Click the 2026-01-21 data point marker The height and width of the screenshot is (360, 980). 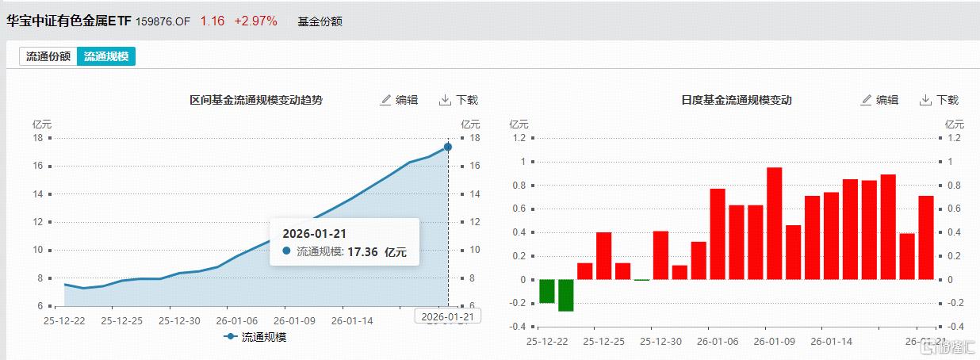pos(448,147)
